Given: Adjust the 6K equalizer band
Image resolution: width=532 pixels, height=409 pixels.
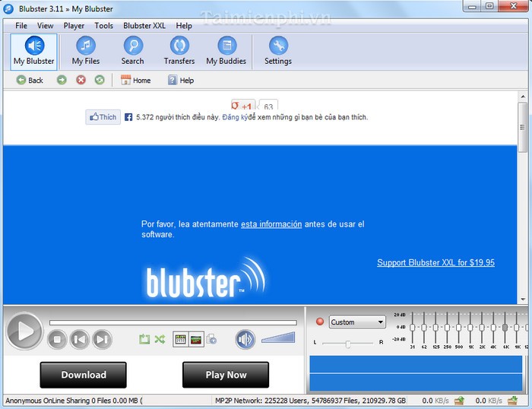Looking at the screenshot, I should pos(505,328).
